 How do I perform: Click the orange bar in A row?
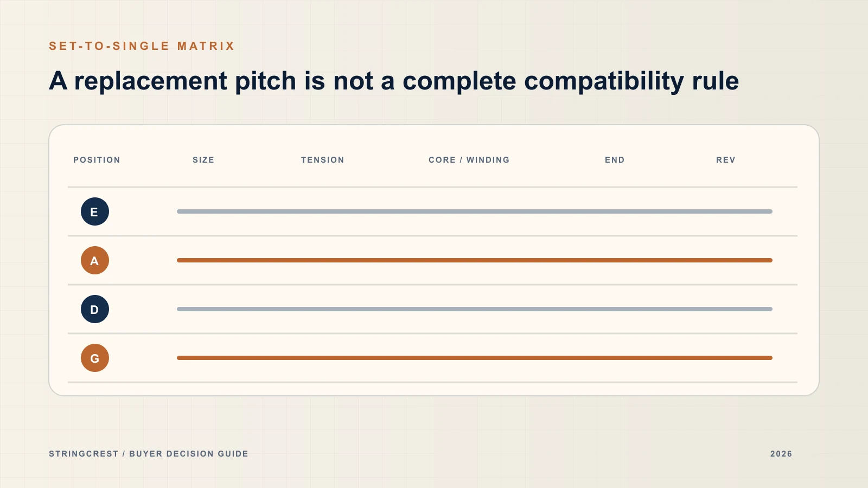point(475,260)
